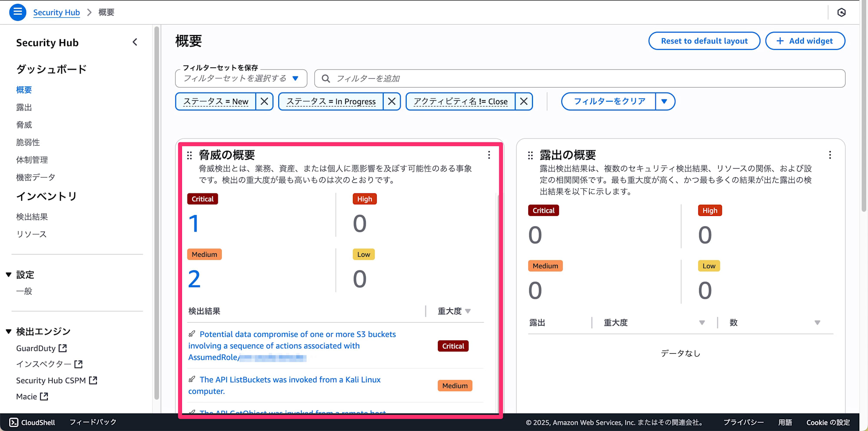
Task: Open 一般 settings in the sidebar
Action: coord(24,291)
